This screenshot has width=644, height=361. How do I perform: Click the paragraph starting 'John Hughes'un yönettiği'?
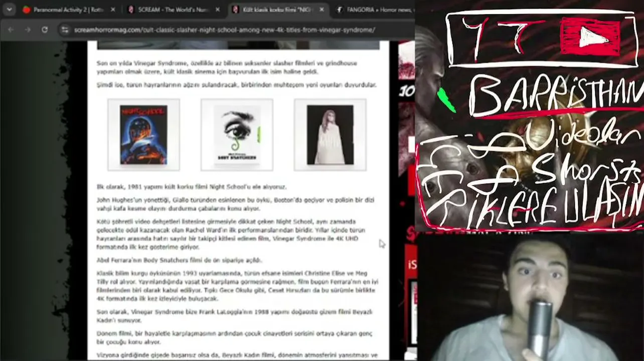click(x=236, y=204)
